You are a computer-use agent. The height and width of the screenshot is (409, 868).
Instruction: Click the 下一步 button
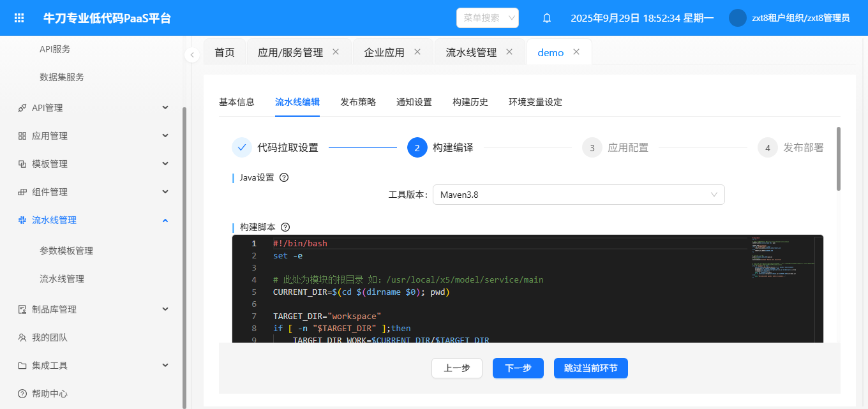coord(518,368)
